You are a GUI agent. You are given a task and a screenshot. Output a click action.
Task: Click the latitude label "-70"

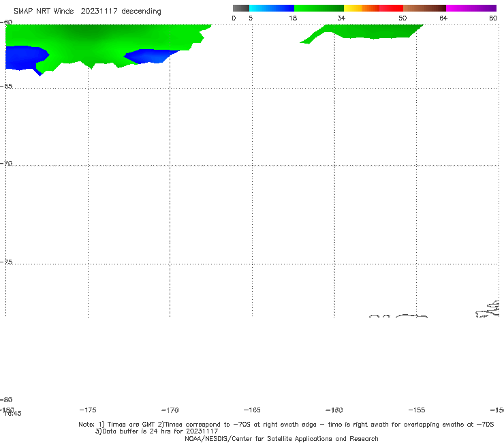(x=6, y=164)
